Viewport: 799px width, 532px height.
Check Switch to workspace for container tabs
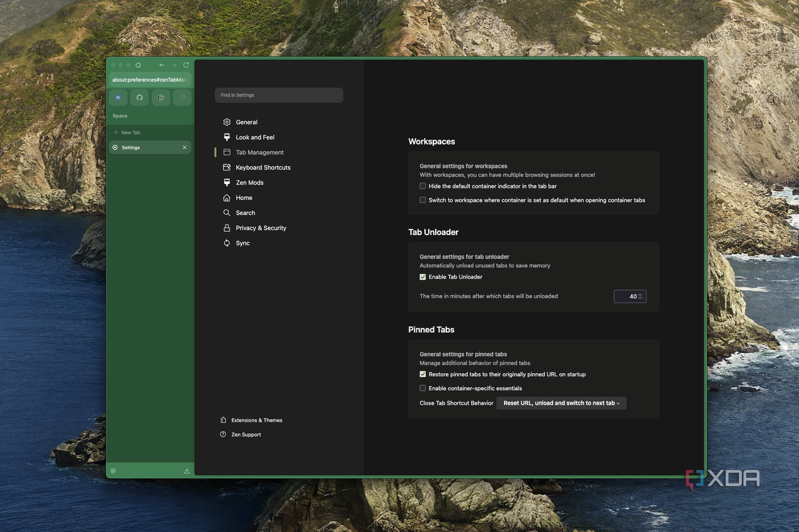(x=423, y=200)
